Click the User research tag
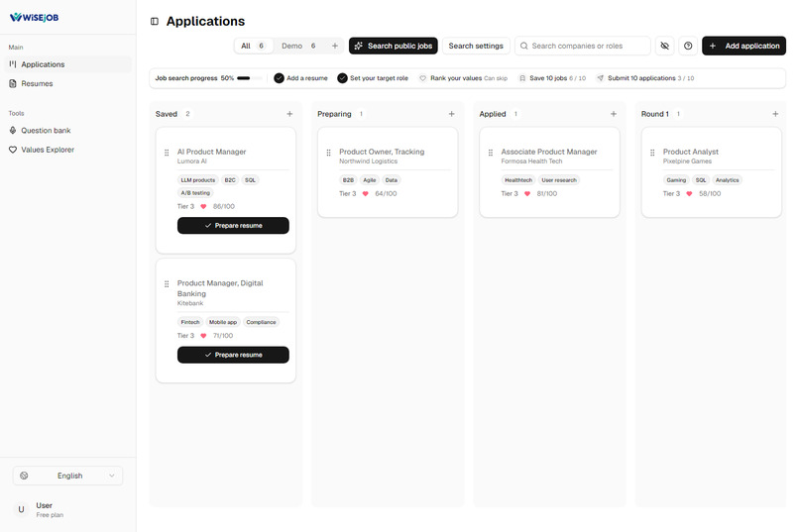Viewport: 799px width, 532px height. (x=559, y=180)
